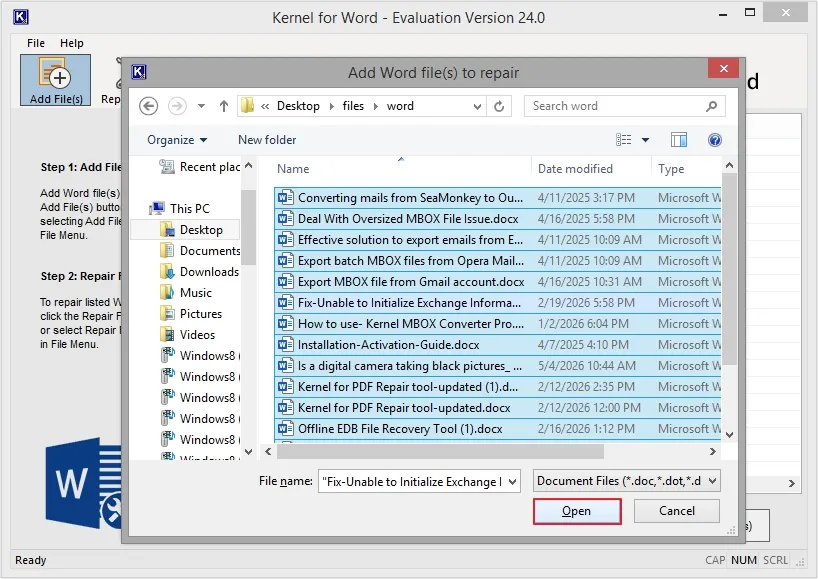
Task: Select Converting mails from SeaMonkey file
Action: pyautogui.click(x=498, y=198)
